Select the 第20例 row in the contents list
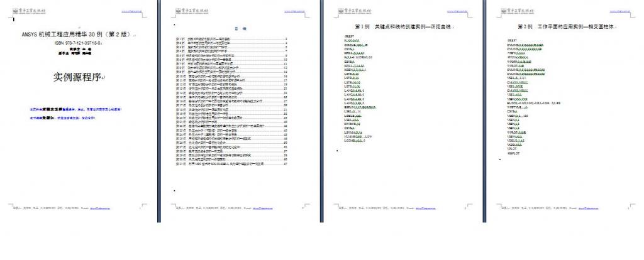Image resolution: width=644 pixels, height=260 pixels. coord(231,119)
